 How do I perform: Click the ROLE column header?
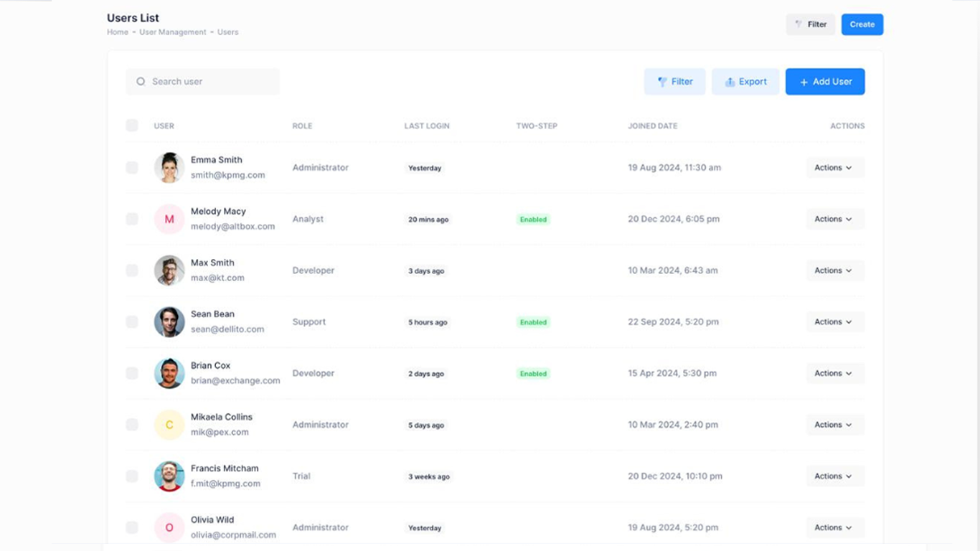pyautogui.click(x=302, y=126)
